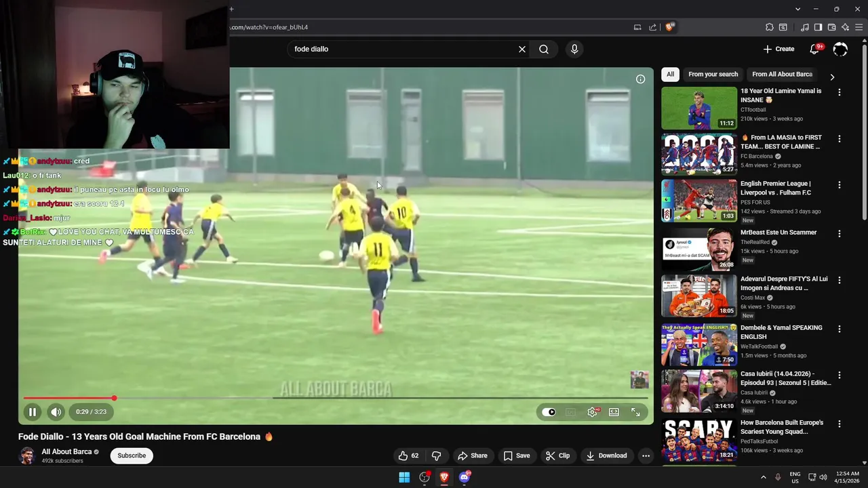Create a Clip of the video

[x=558, y=455]
